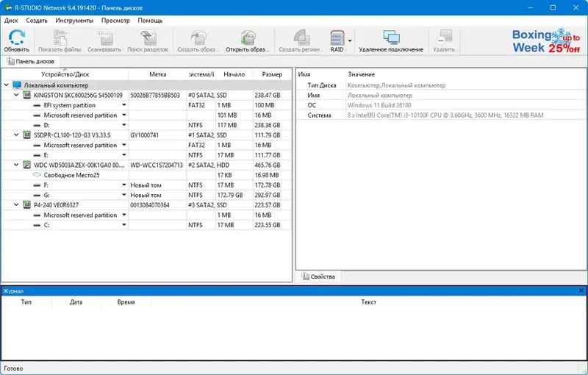The image size is (588, 375).
Task: Close the Журнал log panel
Action: pyautogui.click(x=581, y=290)
